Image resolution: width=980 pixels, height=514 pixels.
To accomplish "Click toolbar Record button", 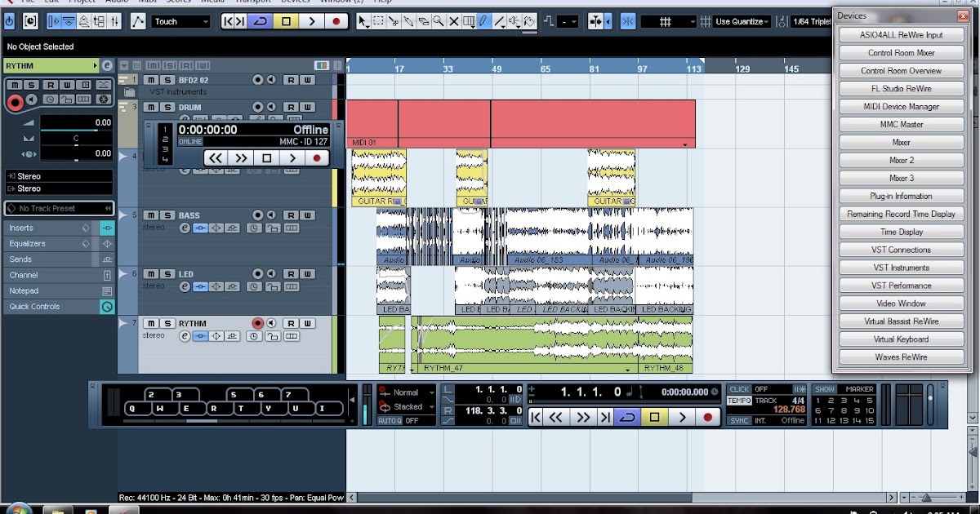I will (x=336, y=21).
